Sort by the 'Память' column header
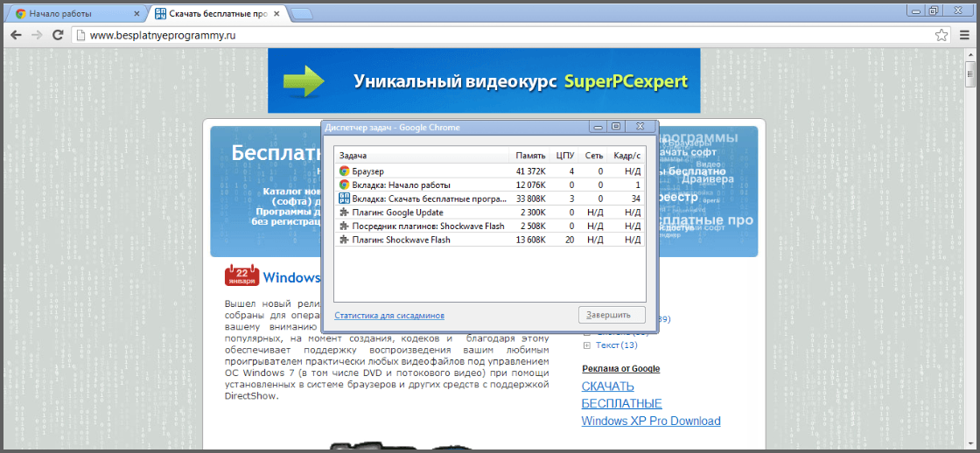The width and height of the screenshot is (980, 453). click(529, 155)
